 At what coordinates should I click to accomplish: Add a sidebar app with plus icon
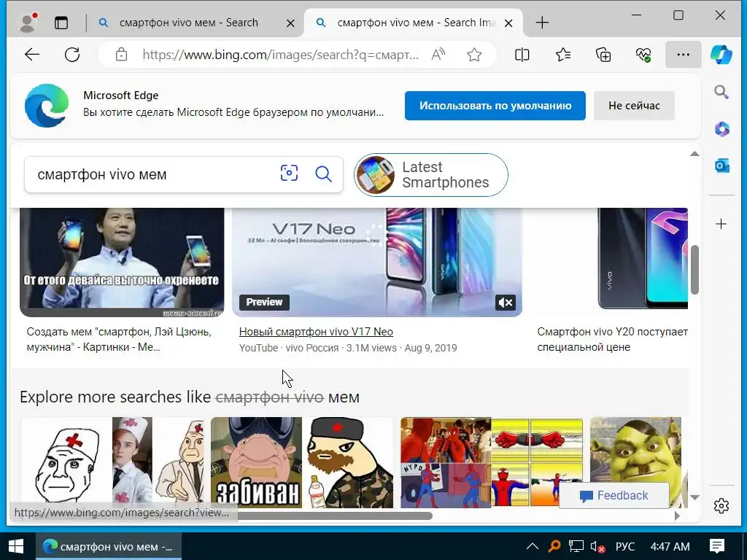pyautogui.click(x=721, y=224)
